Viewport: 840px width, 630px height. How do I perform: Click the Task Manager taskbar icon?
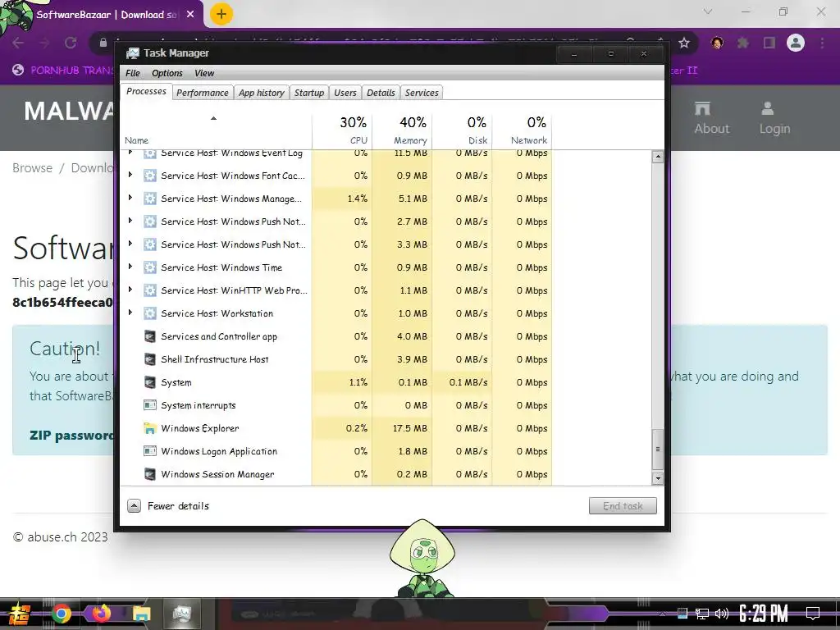pyautogui.click(x=181, y=614)
